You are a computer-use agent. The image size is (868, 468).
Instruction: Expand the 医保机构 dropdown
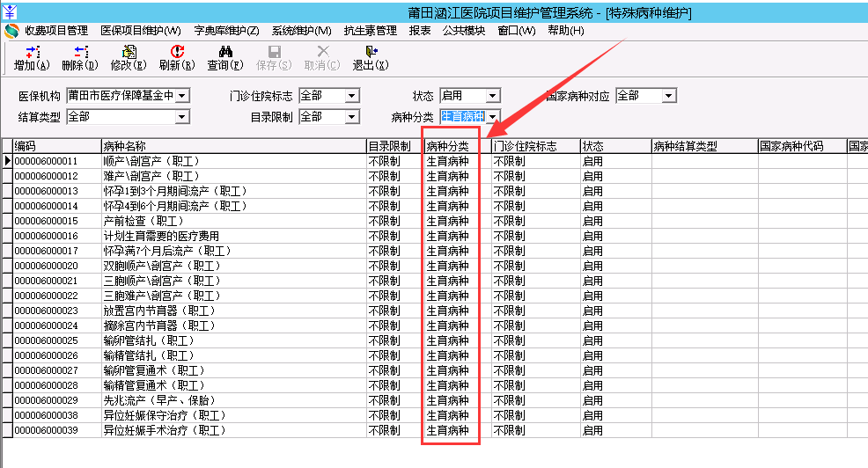click(x=183, y=96)
